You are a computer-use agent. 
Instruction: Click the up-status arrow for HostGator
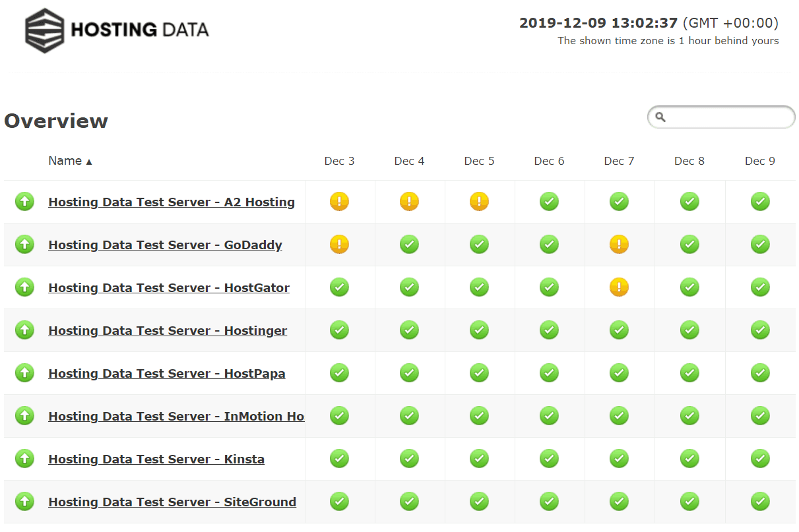tap(24, 287)
